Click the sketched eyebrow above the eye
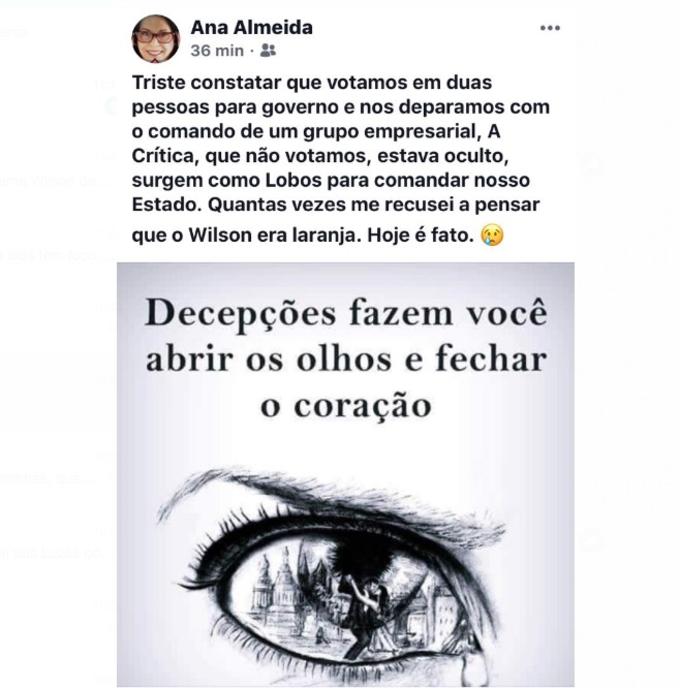The height and width of the screenshot is (688, 680). 331,502
